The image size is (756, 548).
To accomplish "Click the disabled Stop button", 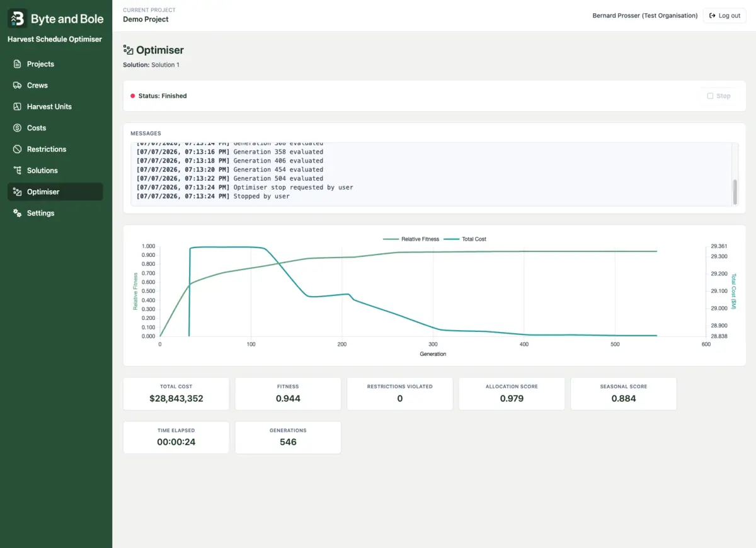I will (719, 96).
